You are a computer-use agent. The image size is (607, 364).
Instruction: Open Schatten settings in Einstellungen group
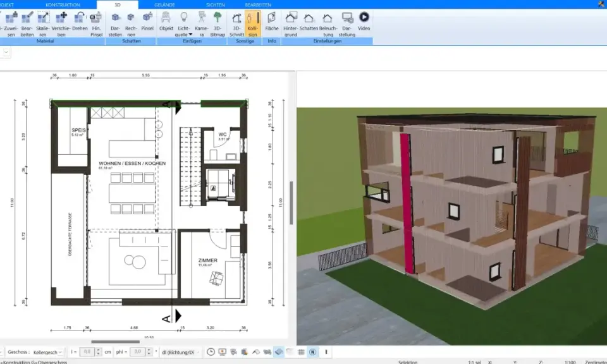tap(309, 21)
